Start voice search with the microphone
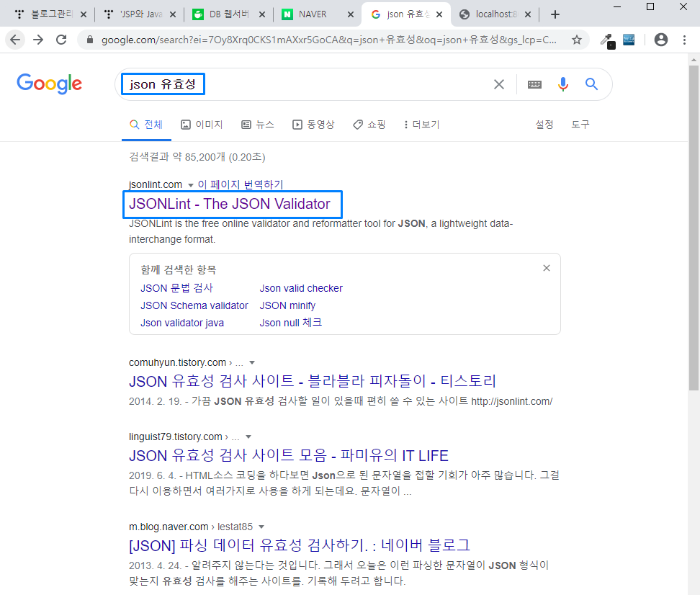Image resolution: width=700 pixels, height=595 pixels. coord(563,84)
